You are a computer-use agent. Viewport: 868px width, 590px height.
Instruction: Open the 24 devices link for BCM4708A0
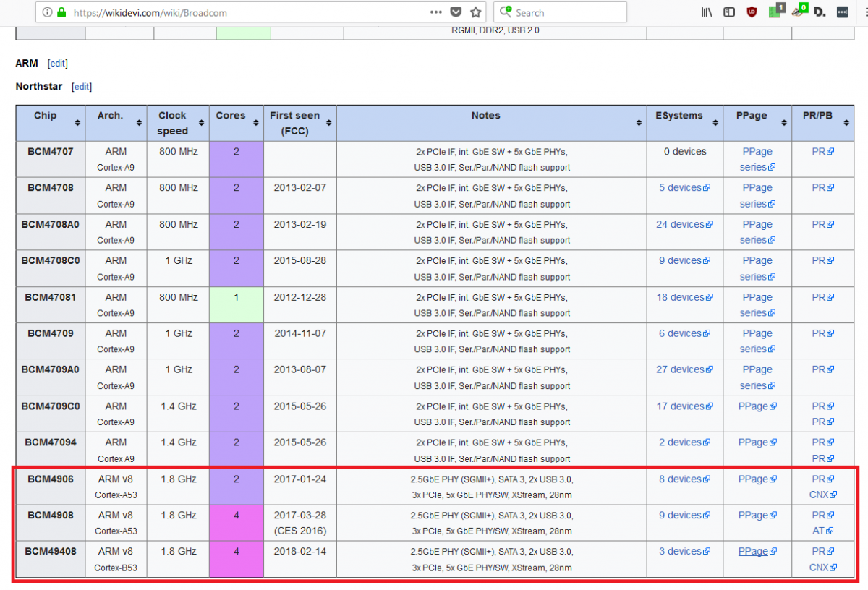click(684, 224)
